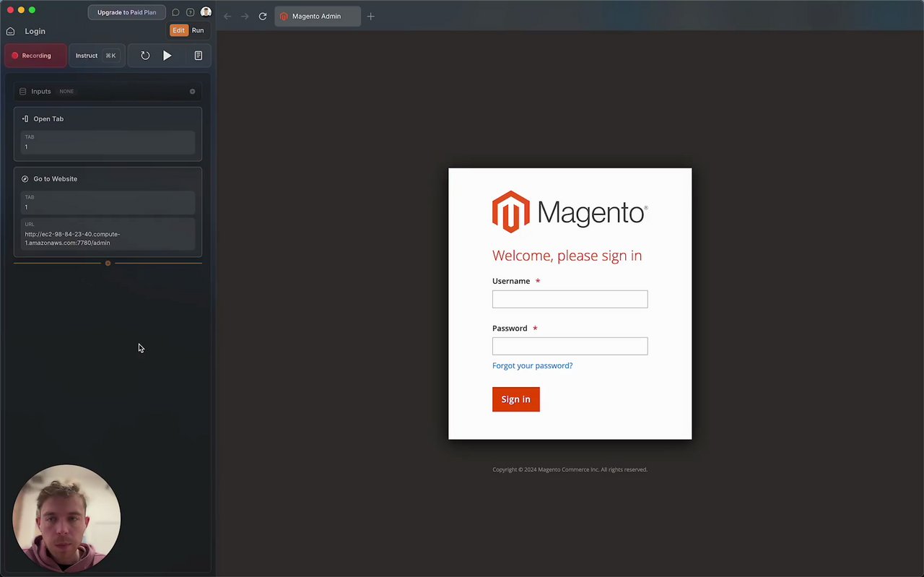Stop the Recording button
924x577 pixels.
[x=35, y=56]
